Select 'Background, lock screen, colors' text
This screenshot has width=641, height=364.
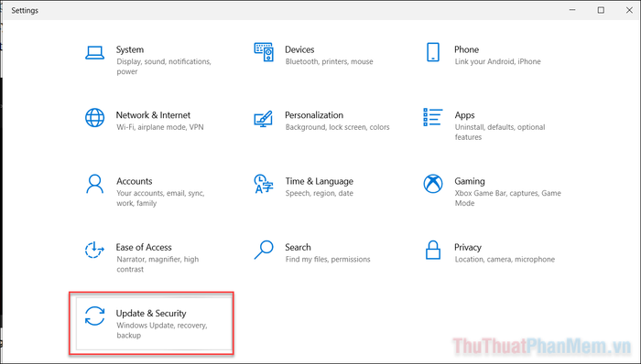click(338, 127)
